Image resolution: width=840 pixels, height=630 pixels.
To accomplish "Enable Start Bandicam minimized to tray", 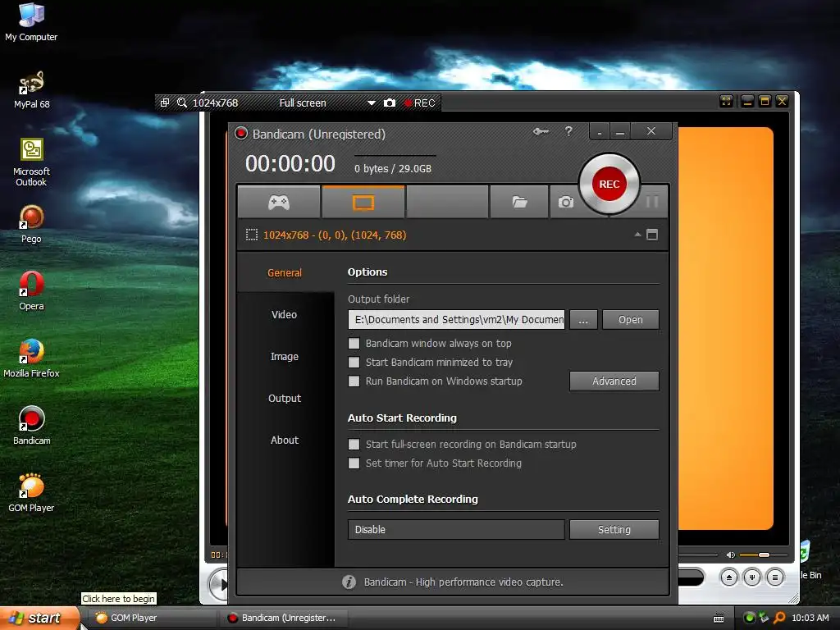I will (354, 362).
